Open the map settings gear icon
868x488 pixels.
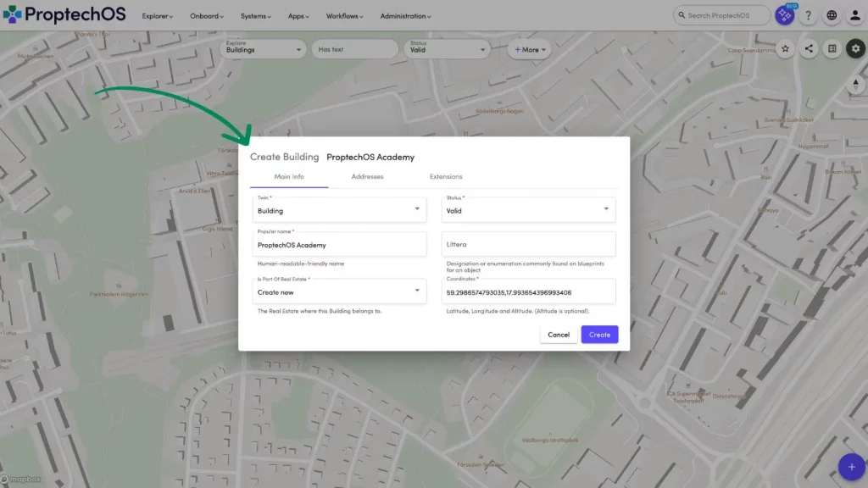[855, 49]
